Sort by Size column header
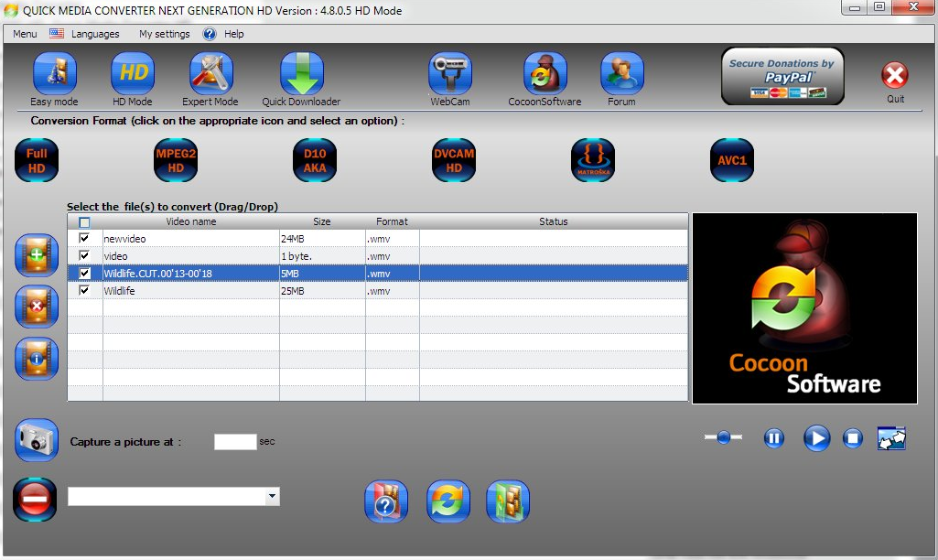The image size is (938, 560). 322,221
